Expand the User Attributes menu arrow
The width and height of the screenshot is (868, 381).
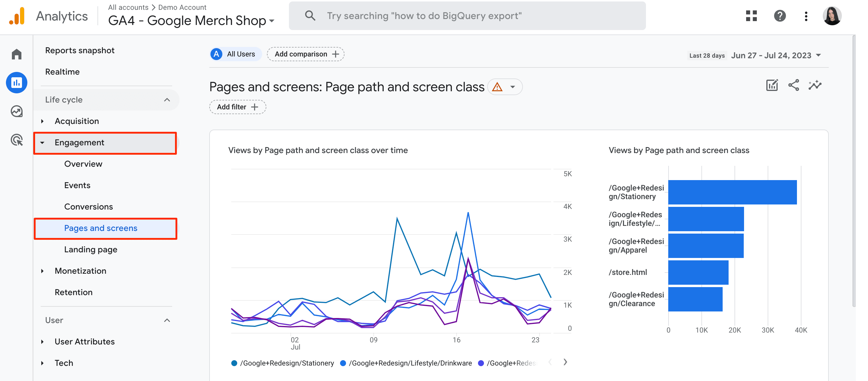(x=43, y=342)
